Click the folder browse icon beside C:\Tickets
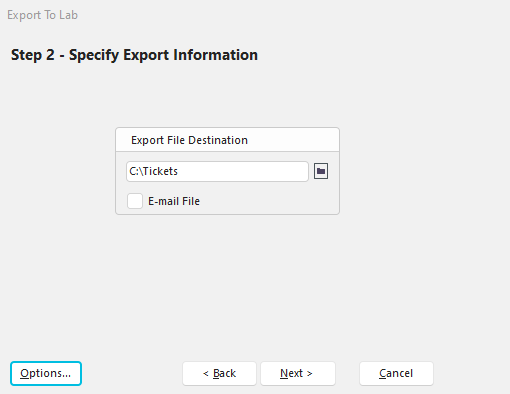Screen dimensions: 510x394 [321, 171]
